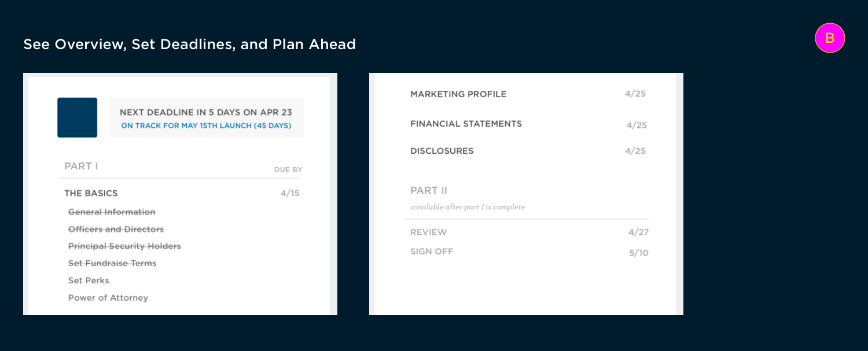The width and height of the screenshot is (868, 351).
Task: Click the dark blue company logo square
Action: pyautogui.click(x=77, y=117)
